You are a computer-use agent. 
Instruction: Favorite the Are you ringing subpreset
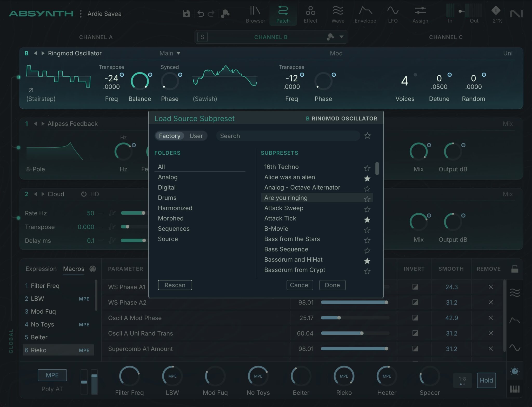pyautogui.click(x=367, y=199)
